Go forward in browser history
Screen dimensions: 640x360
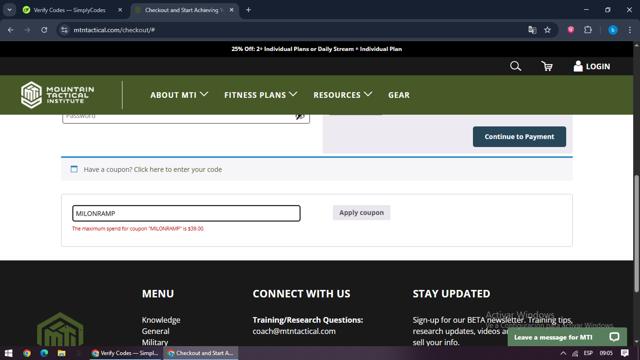(27, 30)
